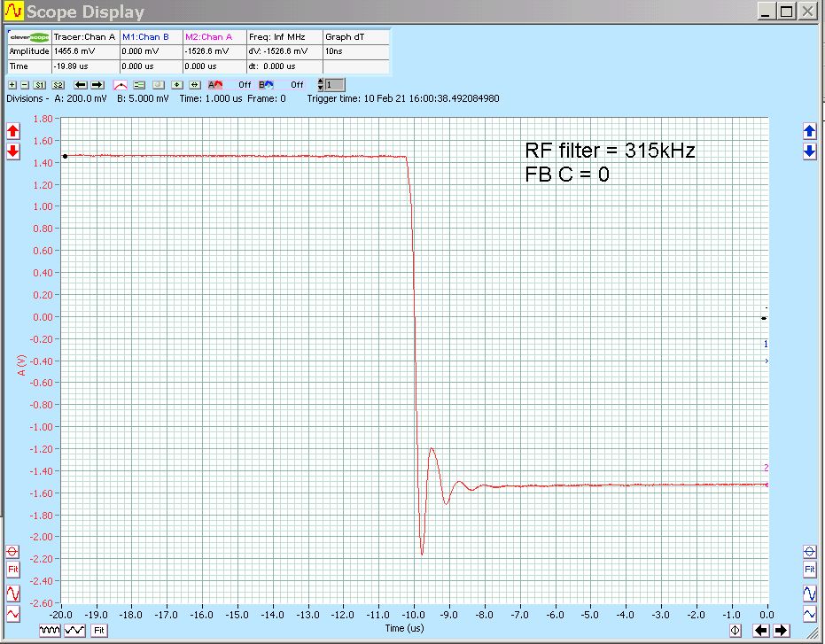Click the blue small sine wave icon

tap(810, 614)
